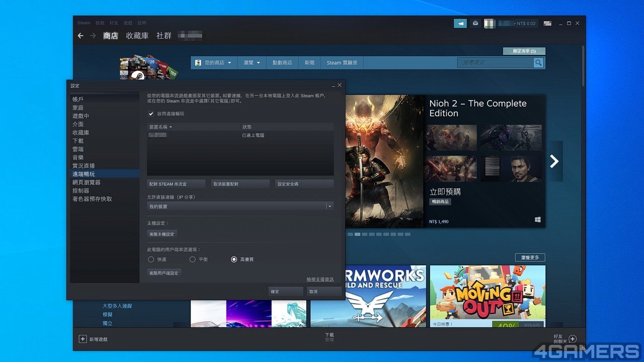The height and width of the screenshot is (362, 644).
Task: Open the 檢視 menu
Action: coord(100,23)
